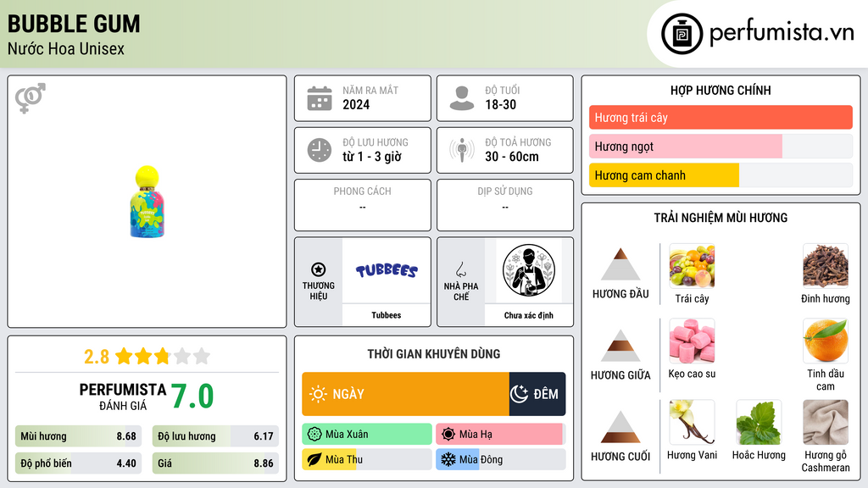The height and width of the screenshot is (488, 868).
Task: Click the person icon beside Độ tuổi
Action: (x=462, y=98)
